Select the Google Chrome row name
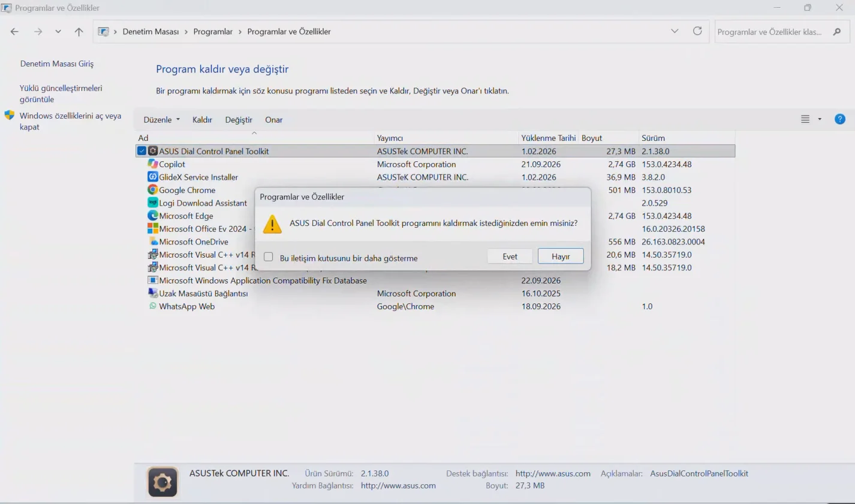 click(187, 190)
